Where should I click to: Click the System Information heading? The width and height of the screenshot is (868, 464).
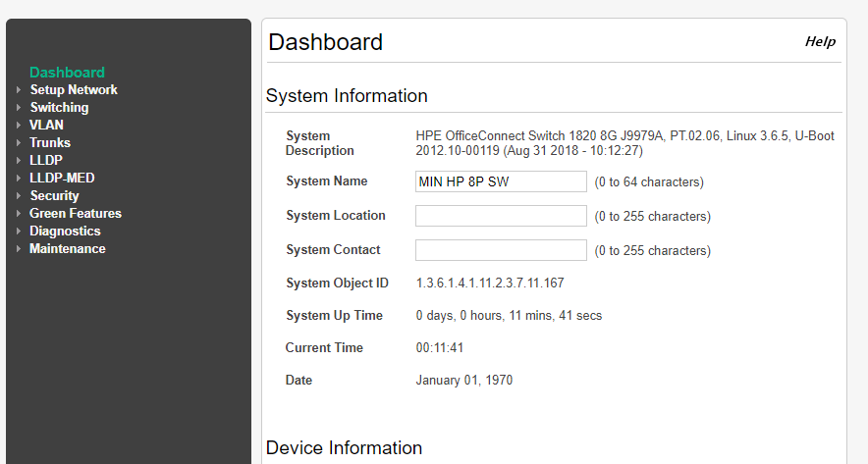pos(347,96)
